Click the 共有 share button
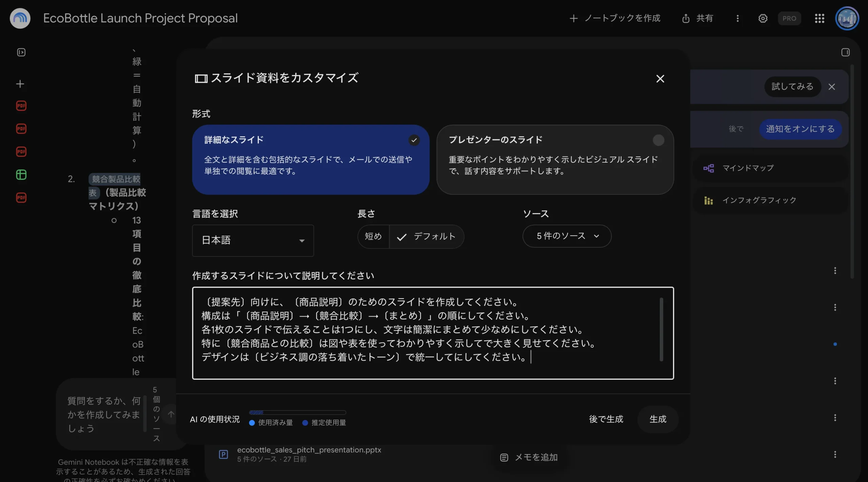The height and width of the screenshot is (482, 868). coord(697,18)
